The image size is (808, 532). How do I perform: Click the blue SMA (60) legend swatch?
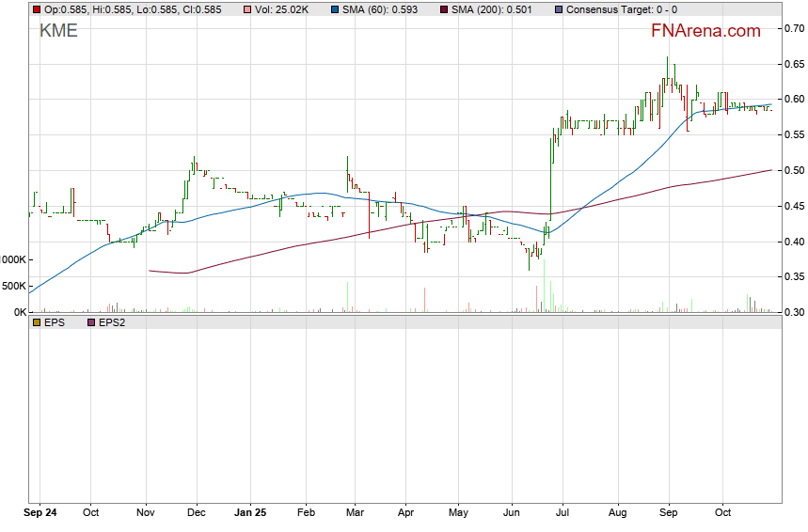(x=335, y=10)
